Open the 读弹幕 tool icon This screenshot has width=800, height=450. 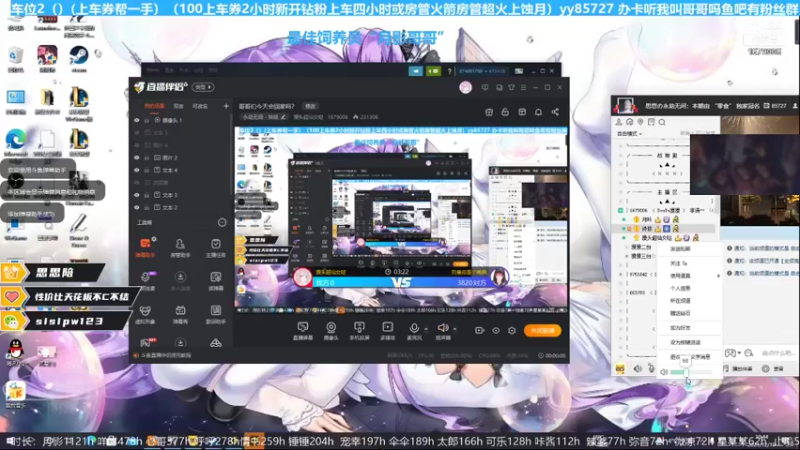click(x=216, y=281)
